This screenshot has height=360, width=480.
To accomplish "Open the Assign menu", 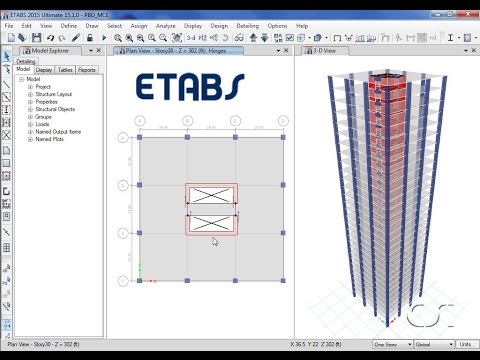I will pos(139,26).
